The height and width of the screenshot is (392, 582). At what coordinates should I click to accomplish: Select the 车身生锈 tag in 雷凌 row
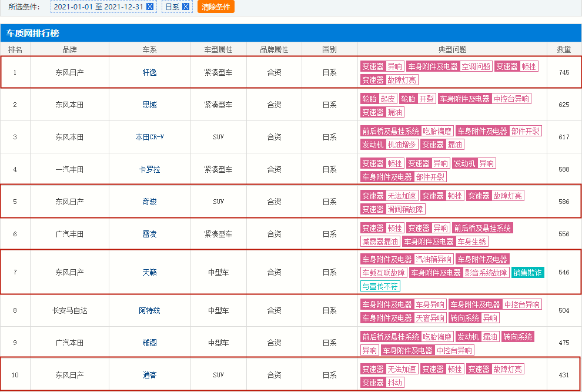pyautogui.click(x=471, y=242)
